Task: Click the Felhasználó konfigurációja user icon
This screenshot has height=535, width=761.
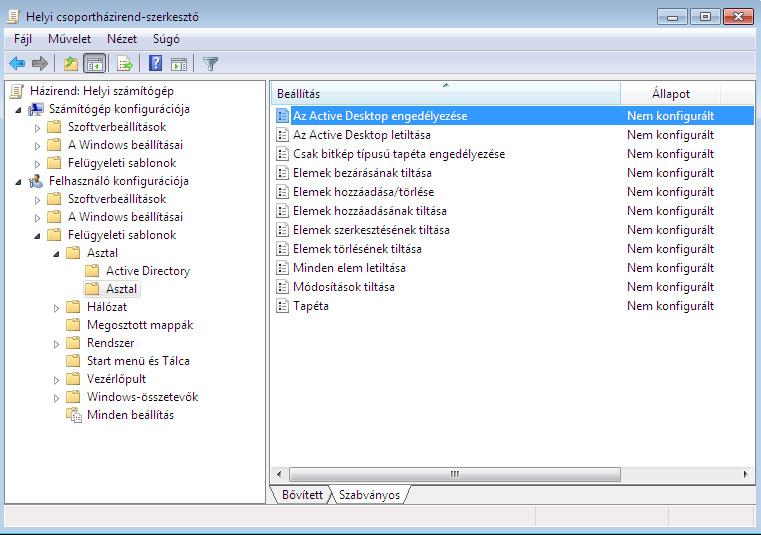Action: coord(35,181)
